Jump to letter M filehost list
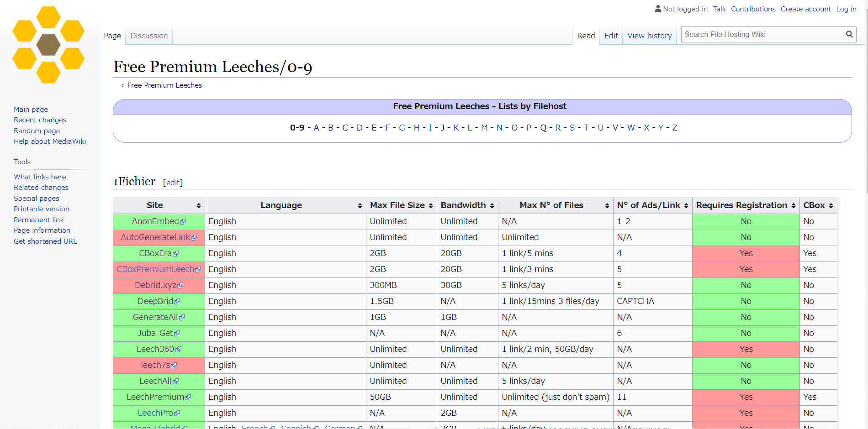 click(484, 128)
